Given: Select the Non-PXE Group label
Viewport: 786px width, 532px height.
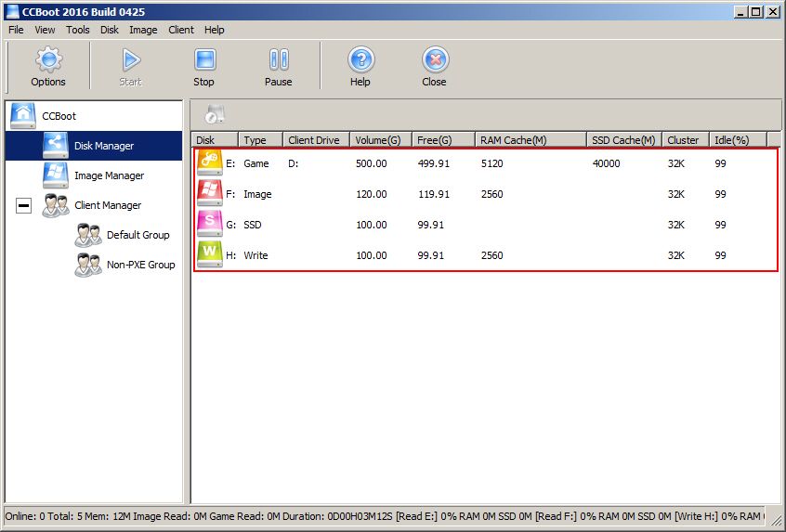Looking at the screenshot, I should tap(141, 265).
